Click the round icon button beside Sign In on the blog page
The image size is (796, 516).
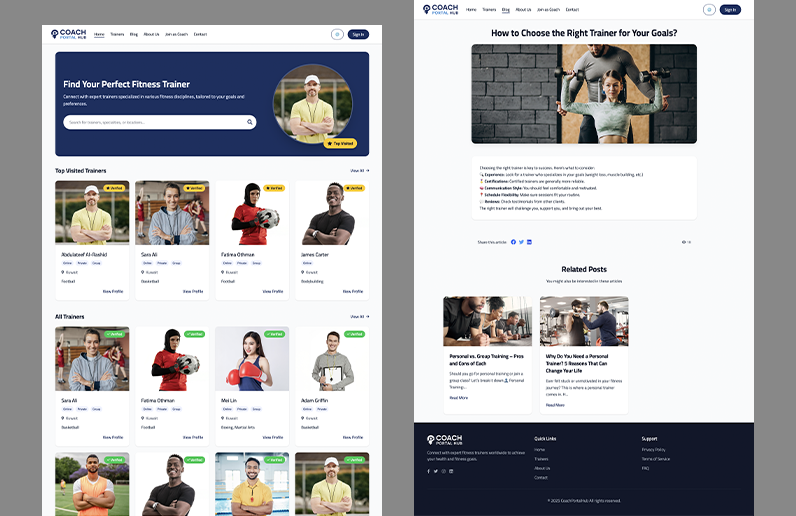pyautogui.click(x=709, y=10)
